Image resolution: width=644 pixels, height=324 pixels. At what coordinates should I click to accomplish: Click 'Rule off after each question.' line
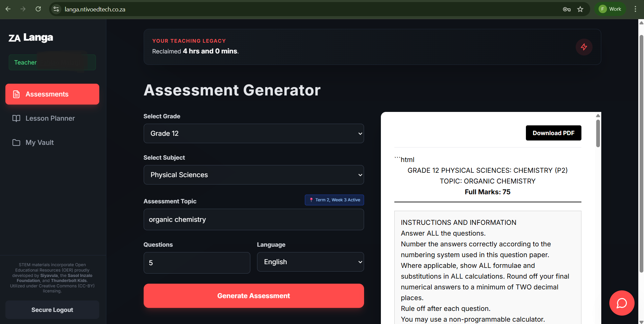point(445,309)
